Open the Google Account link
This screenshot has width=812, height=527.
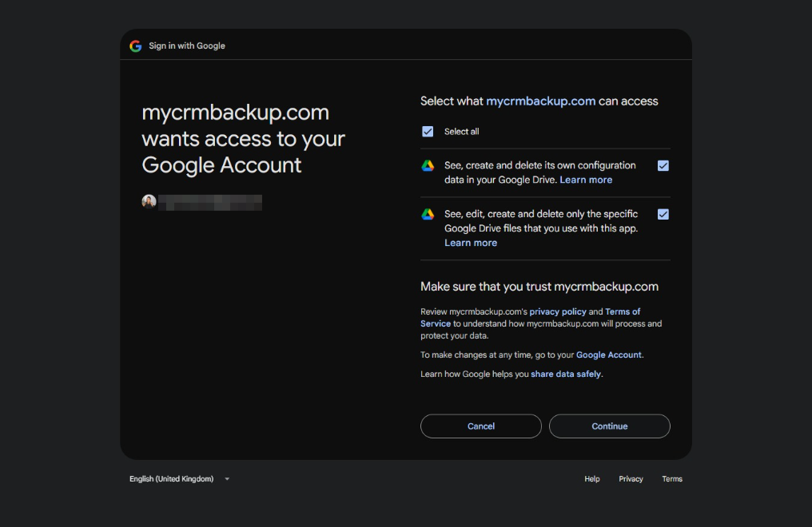click(x=608, y=355)
